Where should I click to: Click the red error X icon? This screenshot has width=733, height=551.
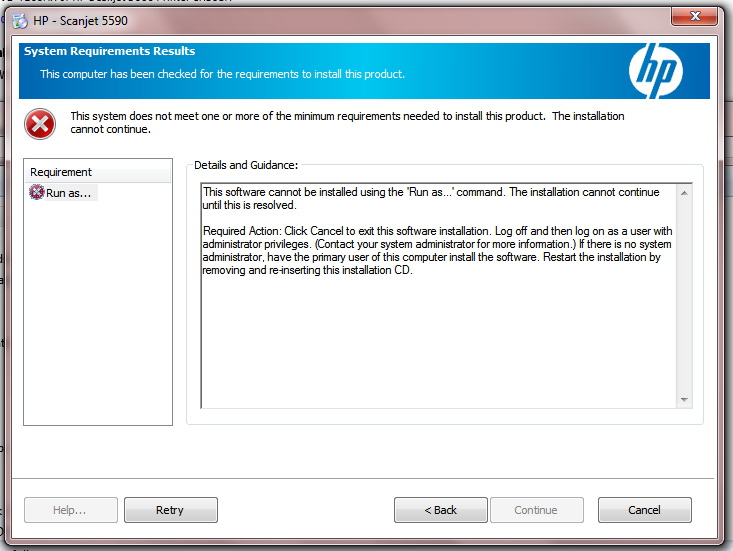coord(41,123)
